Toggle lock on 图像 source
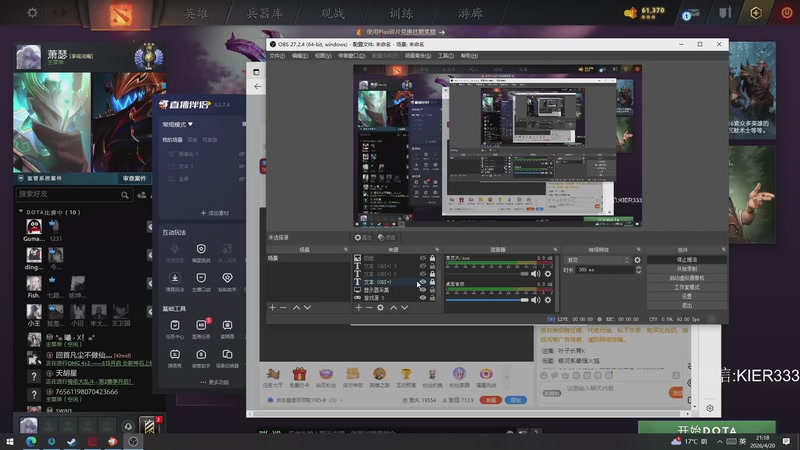This screenshot has height=450, width=800. click(x=433, y=258)
